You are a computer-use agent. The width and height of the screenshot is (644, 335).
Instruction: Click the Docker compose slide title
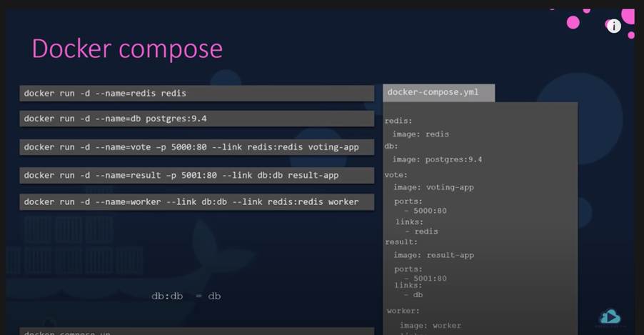coord(127,49)
